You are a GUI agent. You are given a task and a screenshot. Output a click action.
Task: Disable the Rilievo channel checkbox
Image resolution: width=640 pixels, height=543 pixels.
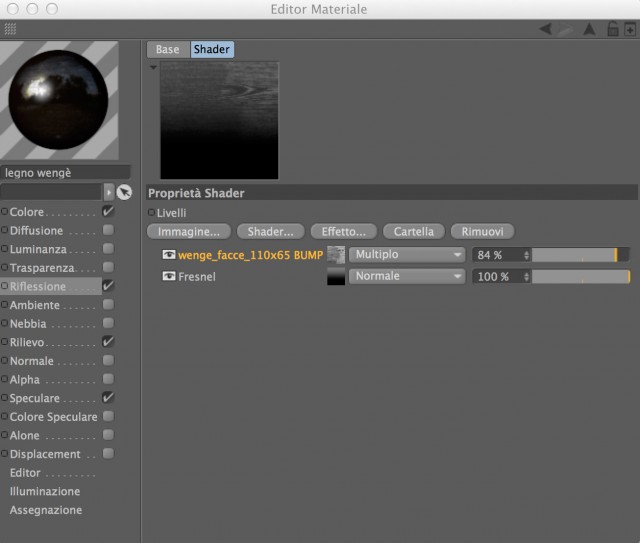pos(108,341)
